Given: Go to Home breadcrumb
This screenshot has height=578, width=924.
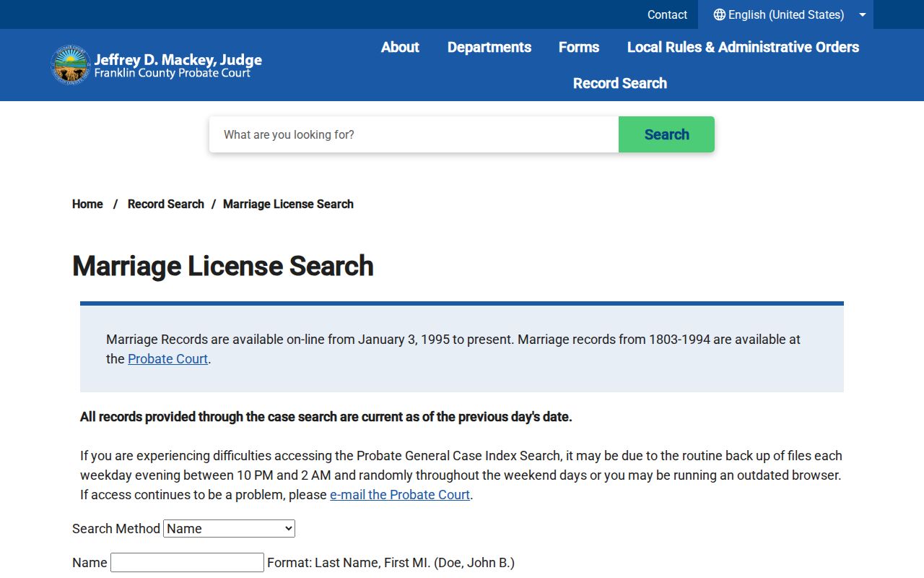Looking at the screenshot, I should click(x=87, y=204).
